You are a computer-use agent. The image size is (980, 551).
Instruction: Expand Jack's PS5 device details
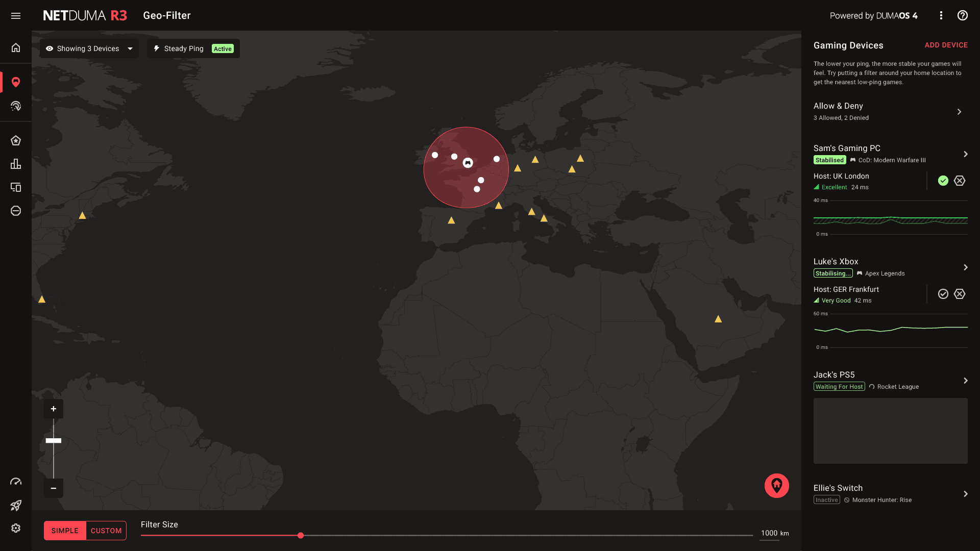[x=965, y=381]
